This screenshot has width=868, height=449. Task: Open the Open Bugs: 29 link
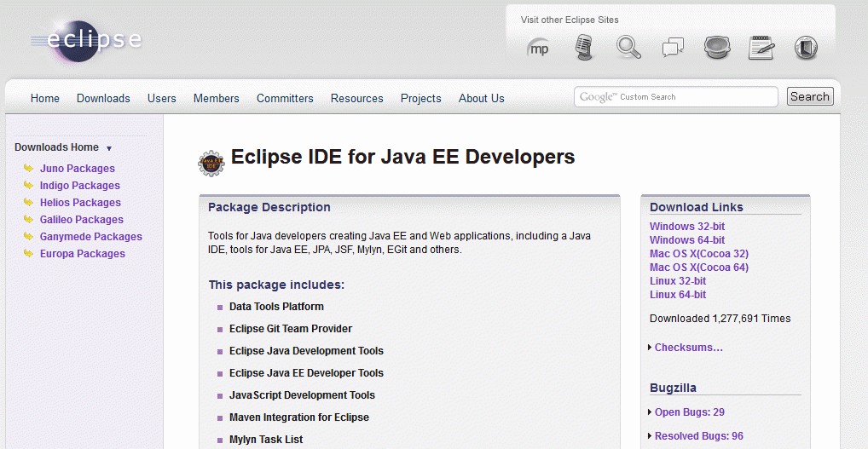pos(690,412)
